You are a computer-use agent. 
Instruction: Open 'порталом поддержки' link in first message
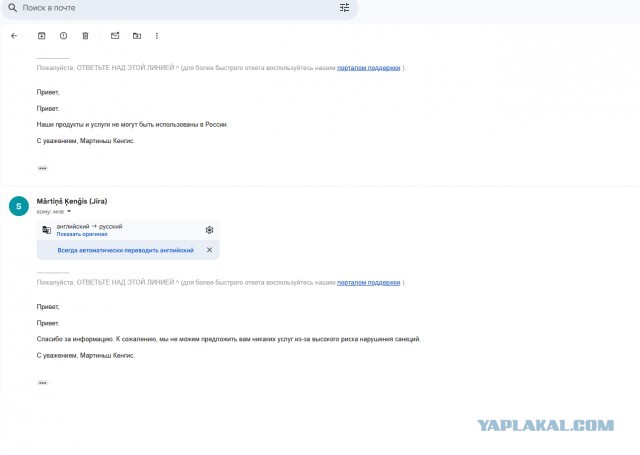click(368, 68)
